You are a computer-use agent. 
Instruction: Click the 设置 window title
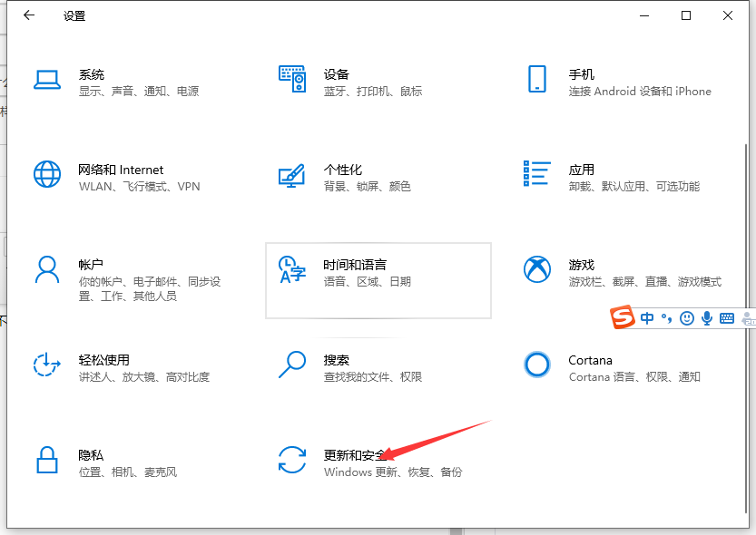74,16
